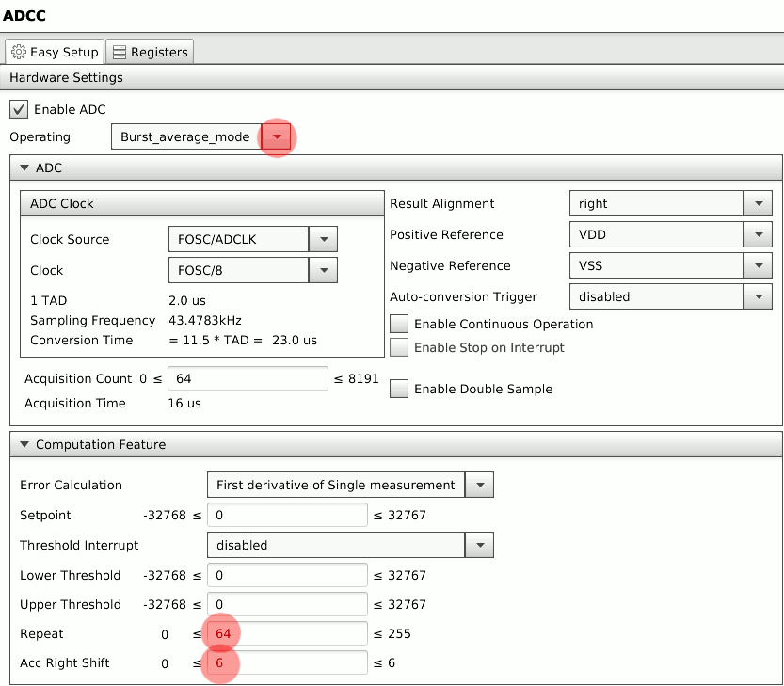Click the Setpoint input field
The image size is (784, 686).
point(286,516)
